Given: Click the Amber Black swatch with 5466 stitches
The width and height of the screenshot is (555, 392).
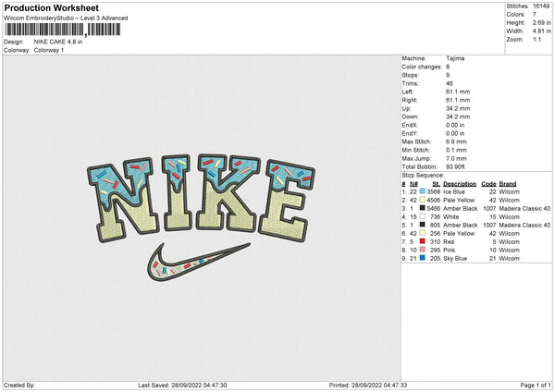Looking at the screenshot, I should click(x=423, y=208).
